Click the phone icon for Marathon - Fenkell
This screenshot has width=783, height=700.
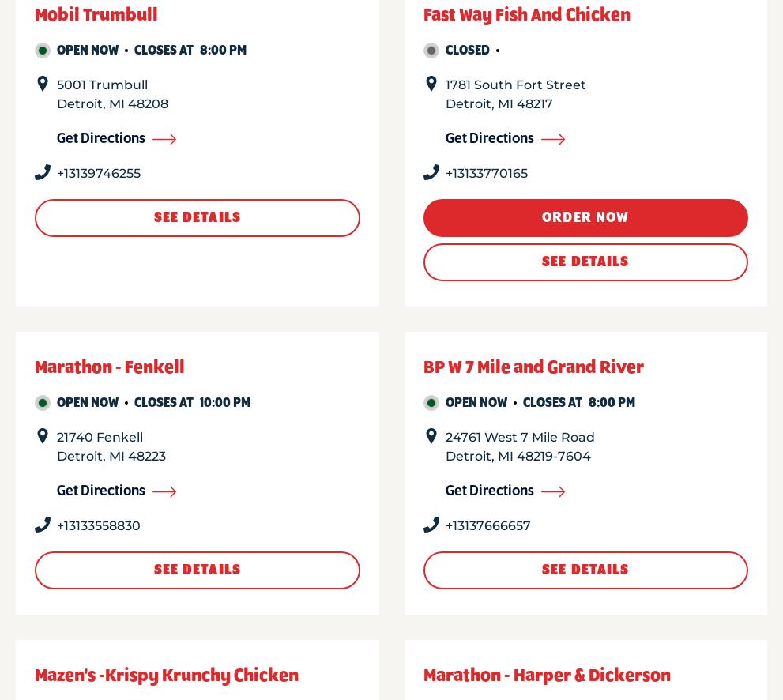[43, 525]
